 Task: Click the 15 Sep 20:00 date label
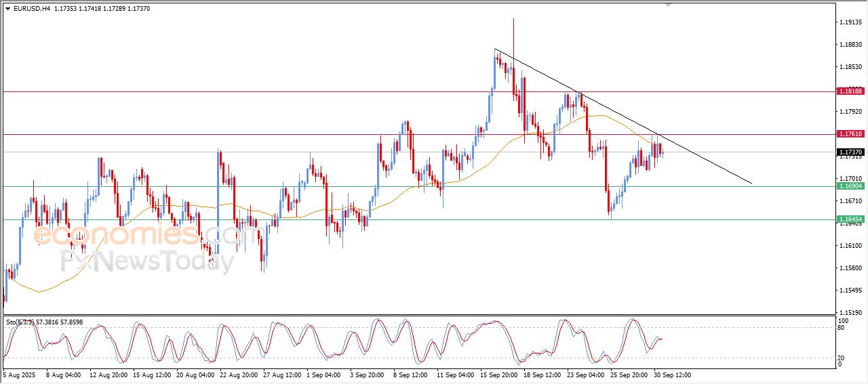[x=499, y=375]
